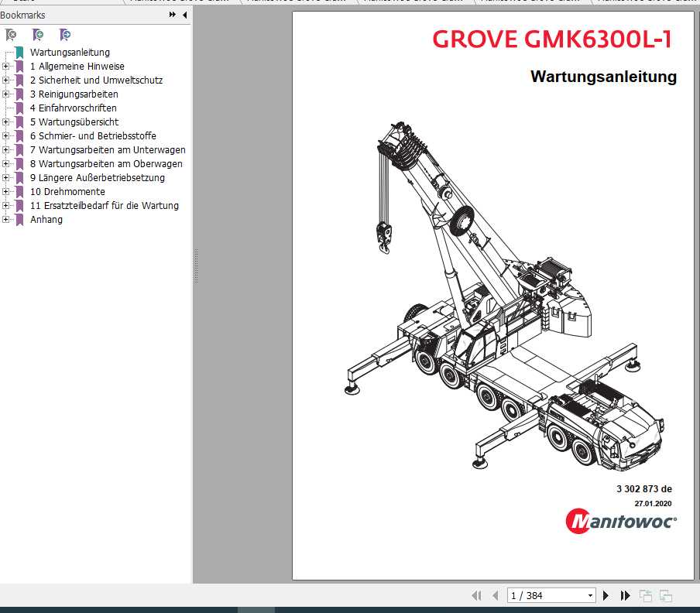Expand the 2 Sicherheit und Umweltschutz bookmark
Viewport: 700px width, 613px height.
pyautogui.click(x=5, y=80)
